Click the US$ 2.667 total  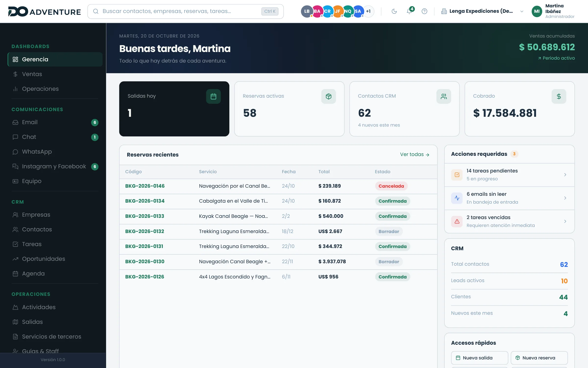(330, 231)
